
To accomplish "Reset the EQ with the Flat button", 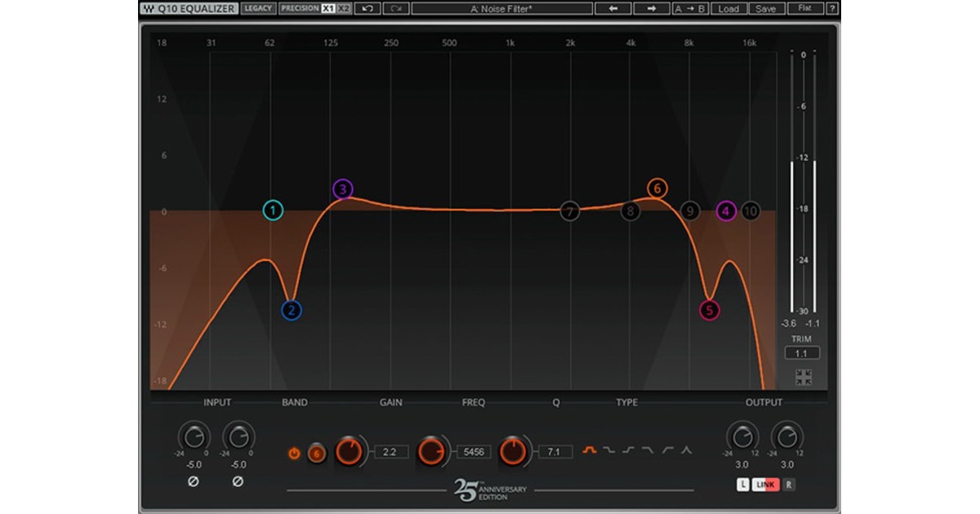I will coord(805,8).
